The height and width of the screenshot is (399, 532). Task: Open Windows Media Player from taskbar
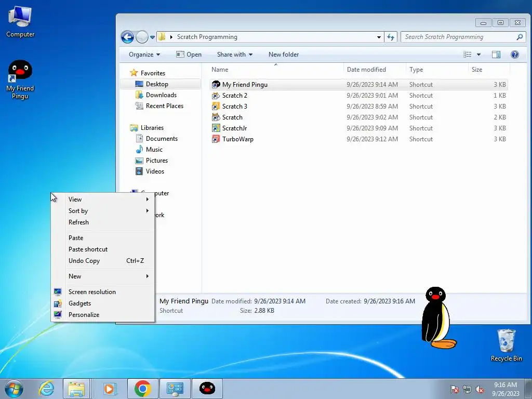[109, 389]
